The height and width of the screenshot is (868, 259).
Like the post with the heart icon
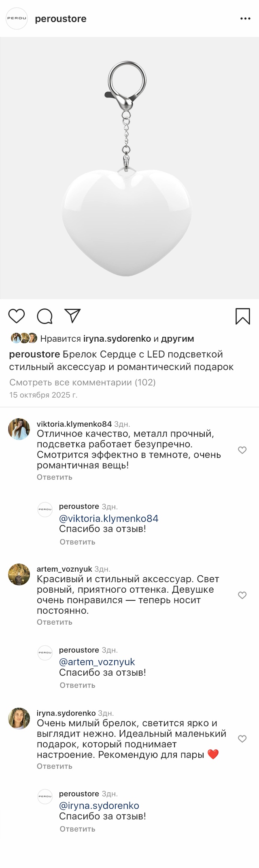[17, 316]
